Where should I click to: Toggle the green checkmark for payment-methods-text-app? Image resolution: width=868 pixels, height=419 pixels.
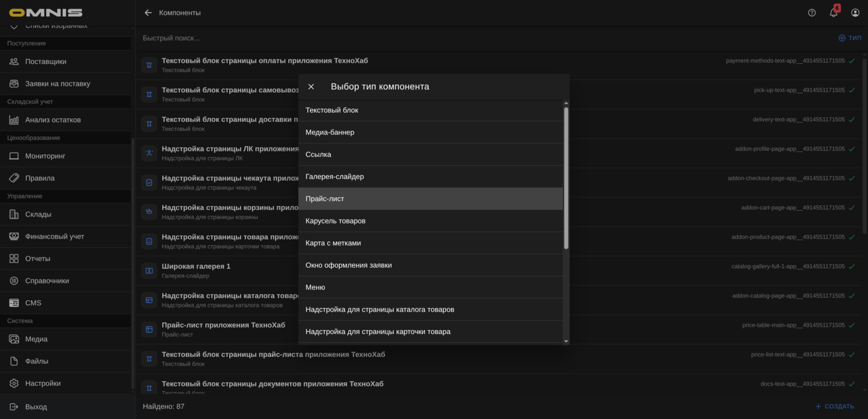click(x=851, y=60)
